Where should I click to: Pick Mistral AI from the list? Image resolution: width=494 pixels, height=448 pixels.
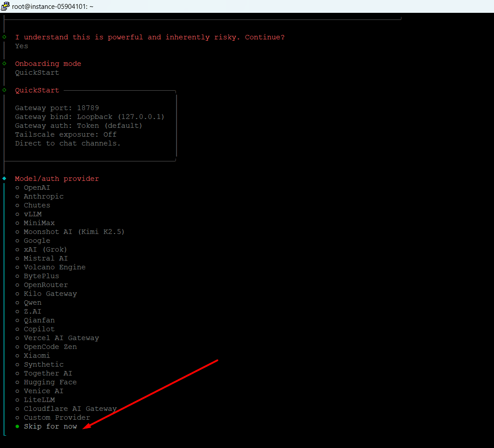[x=46, y=258]
